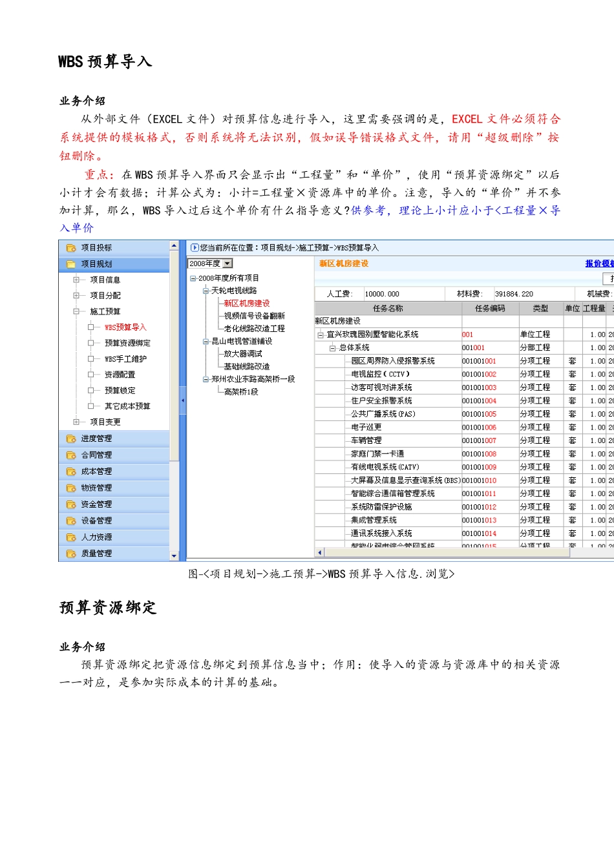614x868 pixels.
Task: Collapse the 郑州农业东路高架桥一段 node
Action: click(x=206, y=379)
